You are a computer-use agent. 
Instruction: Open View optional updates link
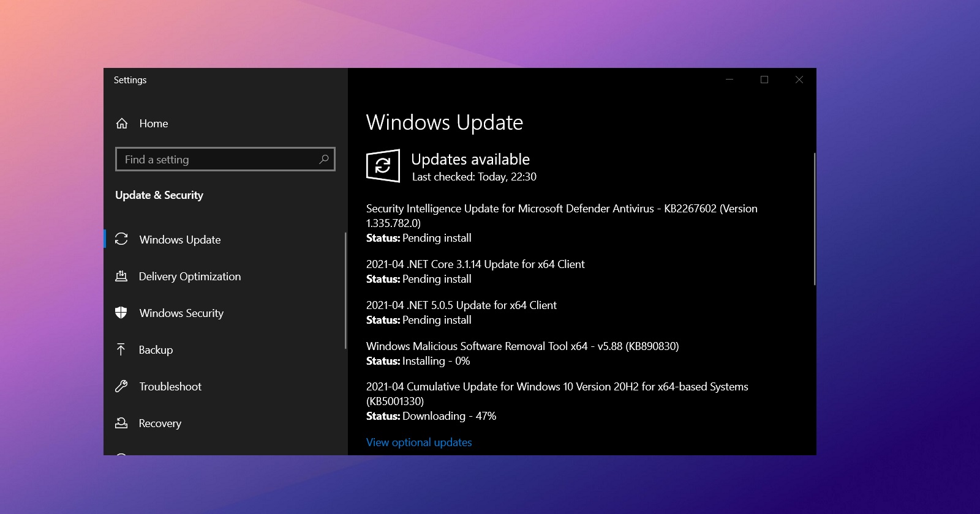click(x=419, y=442)
